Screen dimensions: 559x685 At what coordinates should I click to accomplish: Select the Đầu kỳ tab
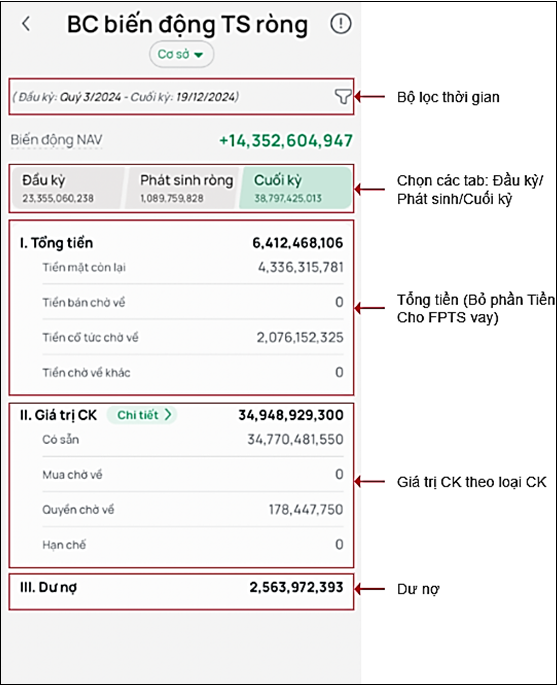(x=67, y=188)
